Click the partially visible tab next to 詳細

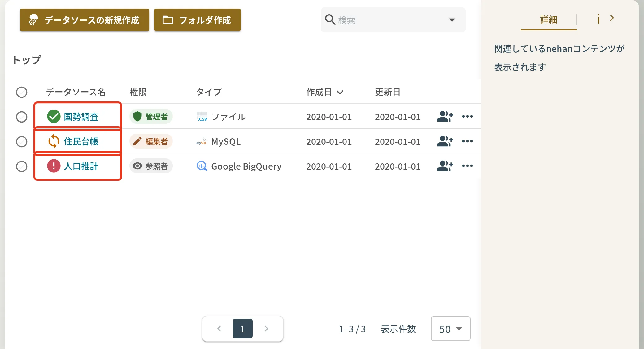pyautogui.click(x=598, y=19)
